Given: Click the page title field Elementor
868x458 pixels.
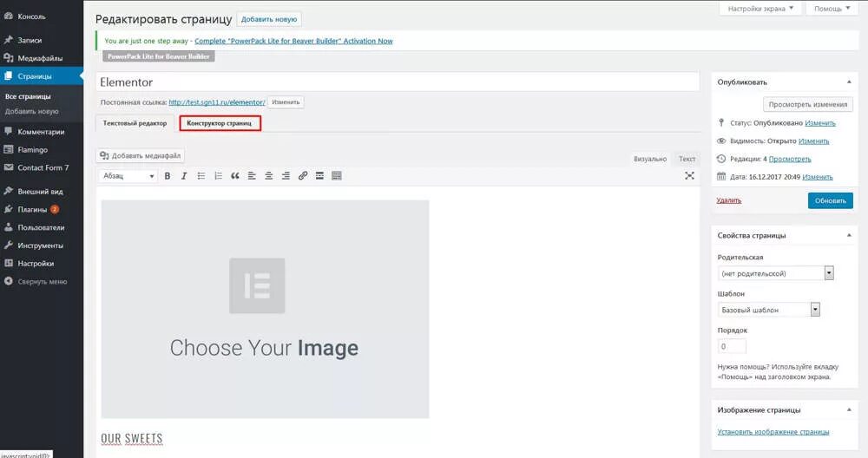Looking at the screenshot, I should [x=398, y=82].
